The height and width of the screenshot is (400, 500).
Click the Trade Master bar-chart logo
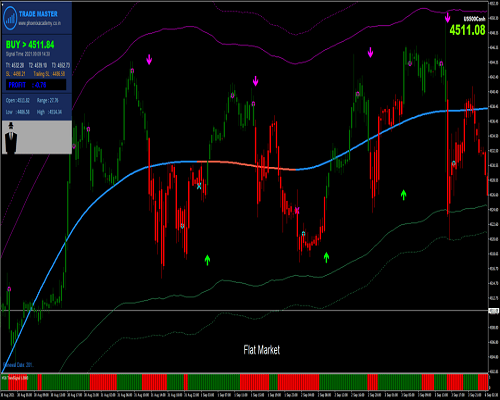pyautogui.click(x=10, y=18)
